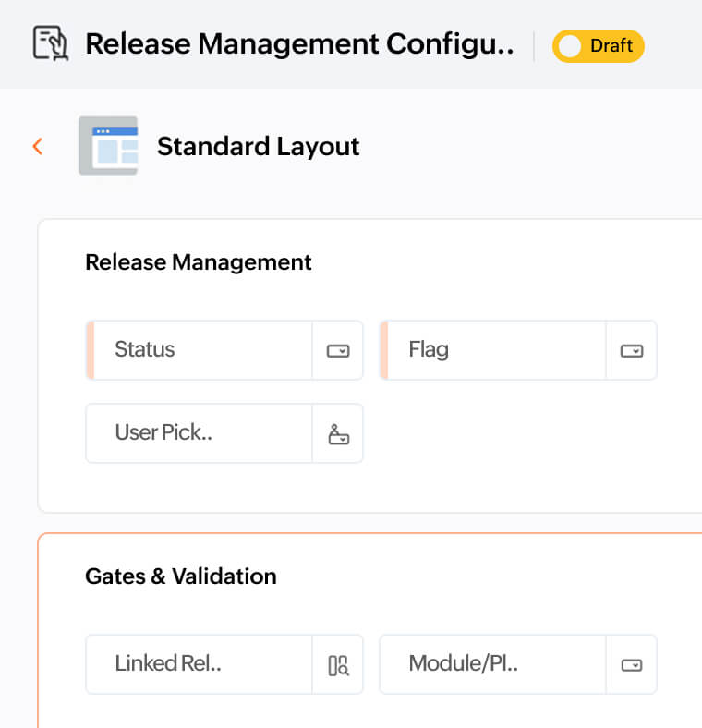Click the dropdown icon on Module/Pl.. field
This screenshot has width=702, height=728.
tap(632, 665)
